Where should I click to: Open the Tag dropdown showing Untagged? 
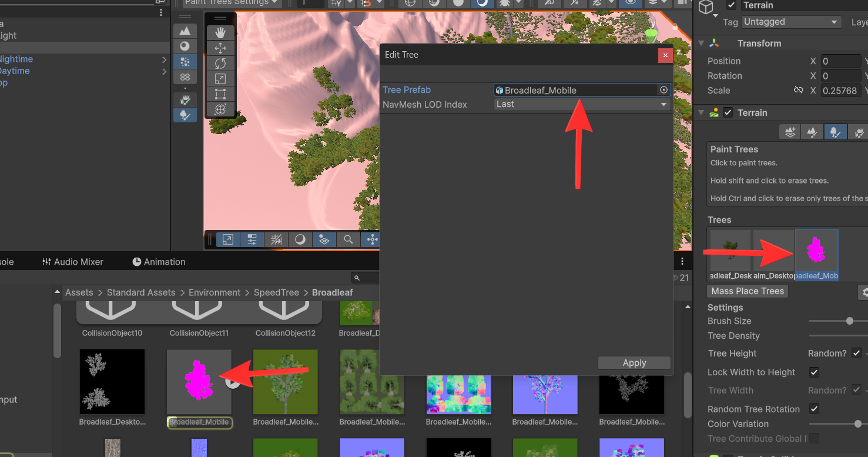pyautogui.click(x=790, y=22)
